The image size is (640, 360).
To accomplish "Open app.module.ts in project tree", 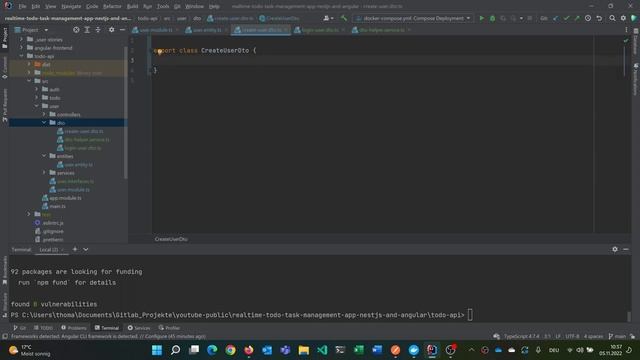I will pos(65,198).
